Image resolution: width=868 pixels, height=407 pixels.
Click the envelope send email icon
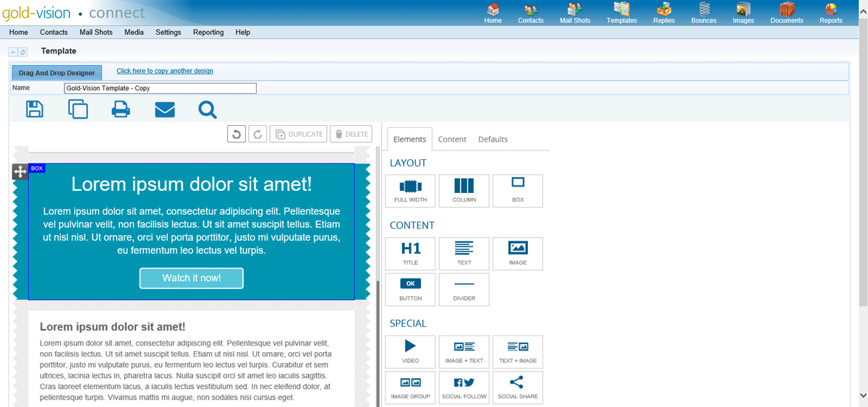click(x=164, y=109)
